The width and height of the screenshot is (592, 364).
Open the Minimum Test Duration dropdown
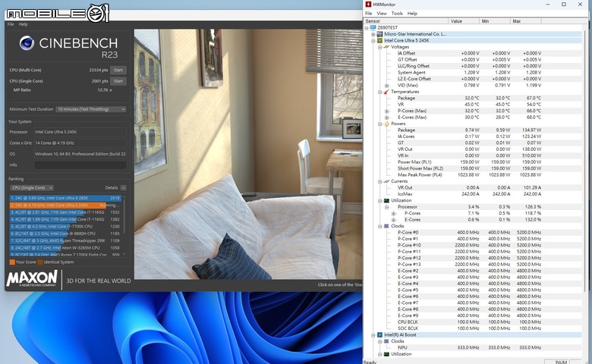[90, 109]
